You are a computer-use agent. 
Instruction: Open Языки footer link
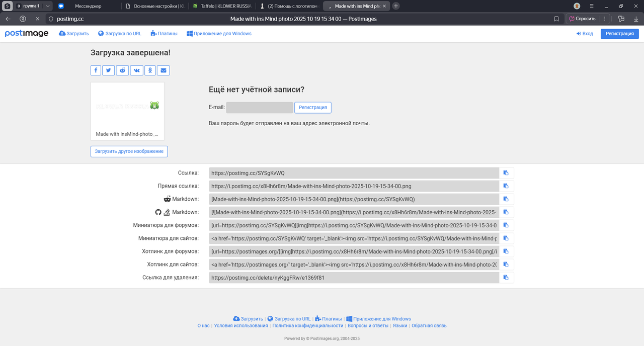tap(400, 326)
